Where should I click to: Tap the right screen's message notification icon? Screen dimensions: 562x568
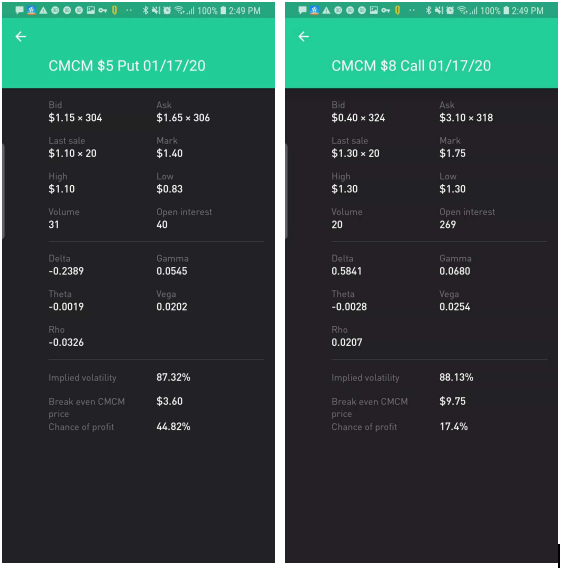pyautogui.click(x=302, y=11)
